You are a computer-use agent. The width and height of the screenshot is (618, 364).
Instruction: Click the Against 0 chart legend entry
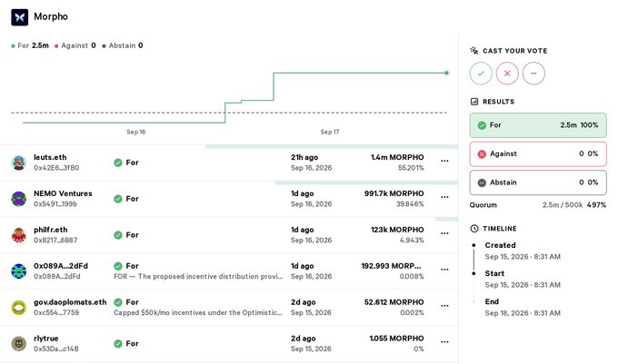[75, 45]
